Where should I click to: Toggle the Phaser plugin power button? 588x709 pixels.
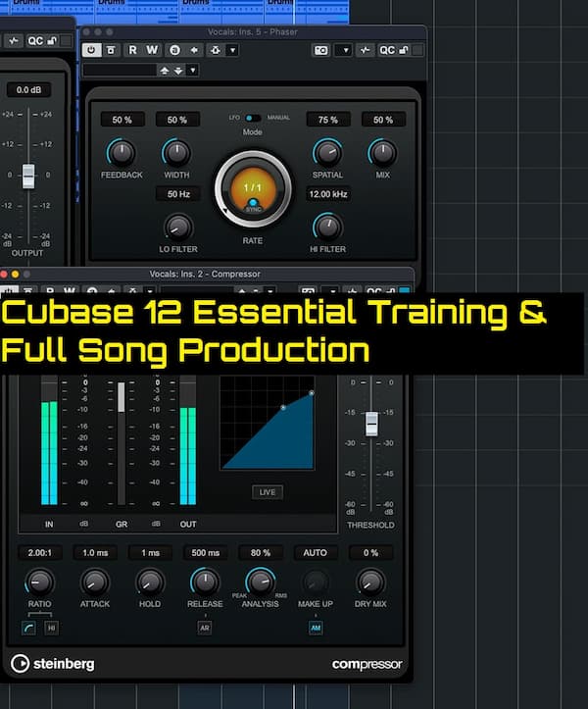point(92,50)
